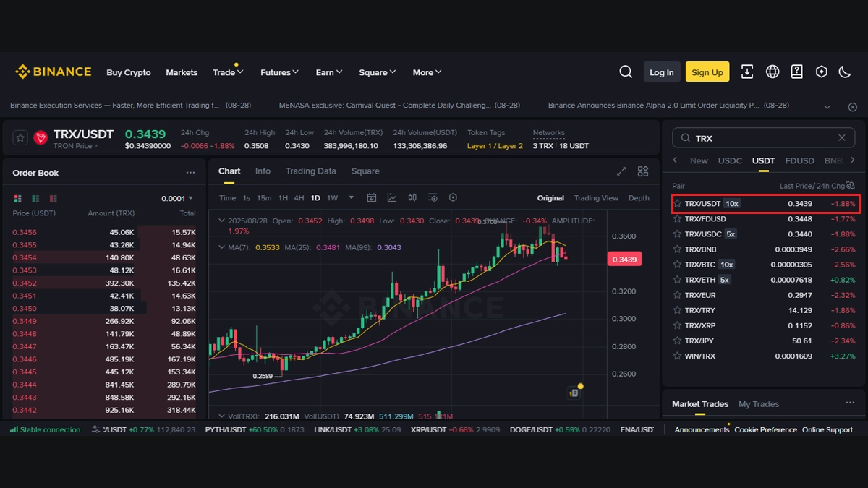Expand the chart to fullscreen
The width and height of the screenshot is (868, 488).
pyautogui.click(x=621, y=171)
